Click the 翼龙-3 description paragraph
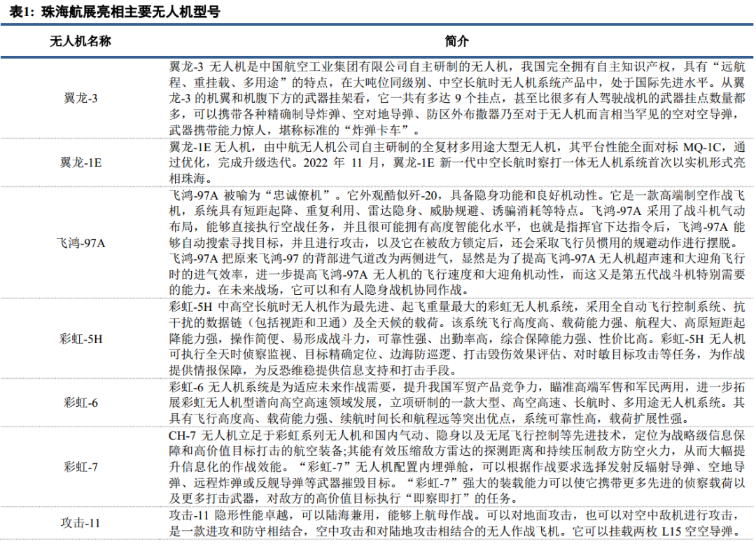This screenshot has height=549, width=756. pyautogui.click(x=456, y=99)
